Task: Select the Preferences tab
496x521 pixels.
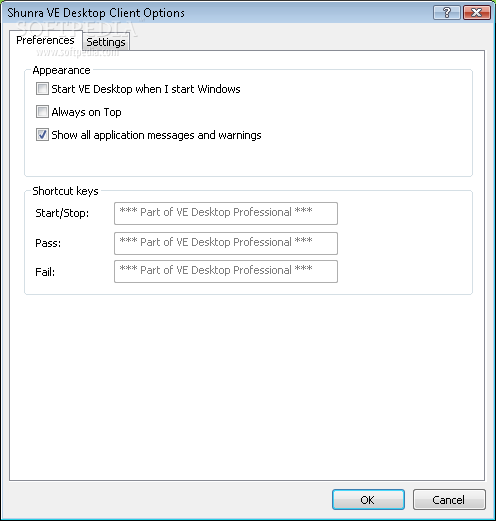Action: (x=46, y=40)
